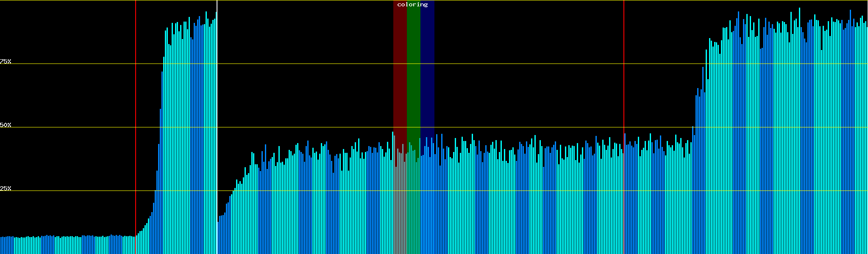
Task: Pick mid-height bars between blue band and right marker
Action: click(530, 203)
